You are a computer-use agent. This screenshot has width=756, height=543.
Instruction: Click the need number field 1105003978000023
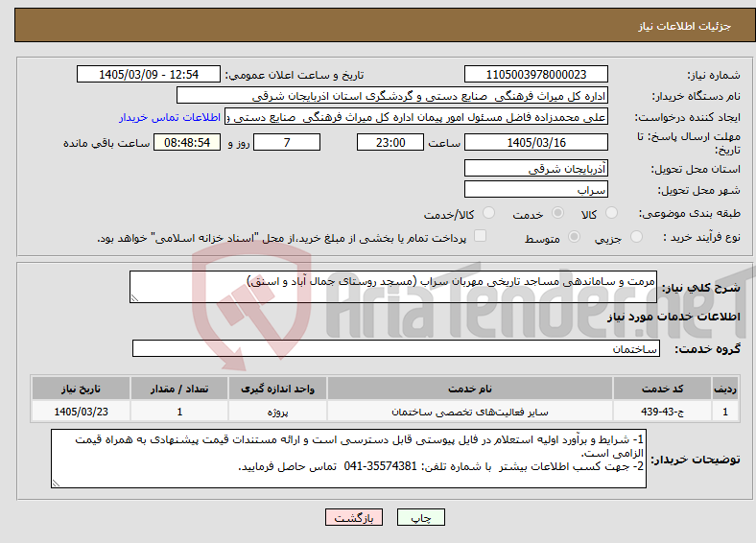pyautogui.click(x=536, y=74)
